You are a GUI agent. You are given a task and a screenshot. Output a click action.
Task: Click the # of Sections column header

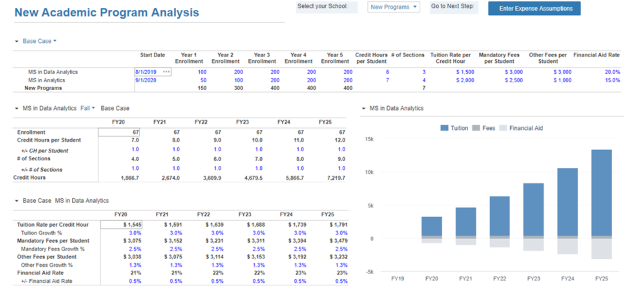408,55
